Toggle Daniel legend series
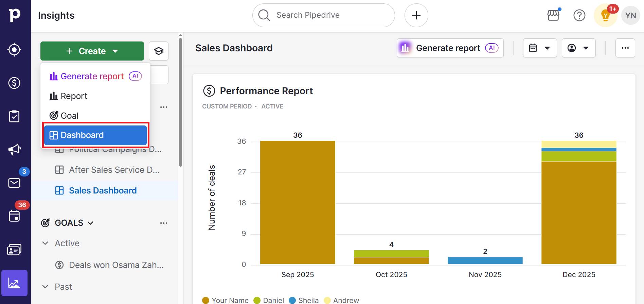Screen dimensions: 644x304 tap(269, 300)
